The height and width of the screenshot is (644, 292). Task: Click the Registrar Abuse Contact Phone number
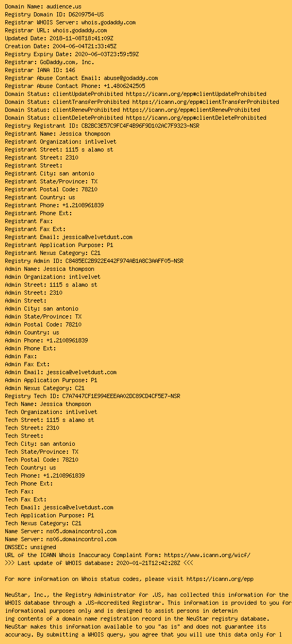124,86
